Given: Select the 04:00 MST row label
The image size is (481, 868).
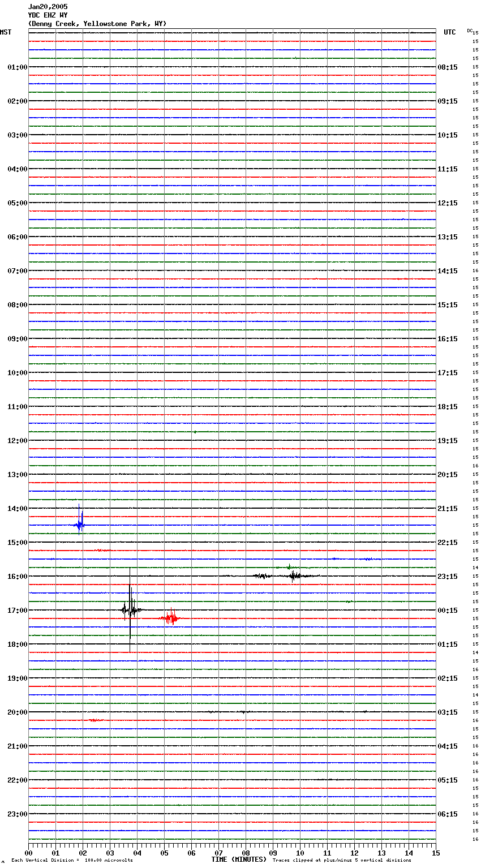Looking at the screenshot, I should (x=17, y=169).
